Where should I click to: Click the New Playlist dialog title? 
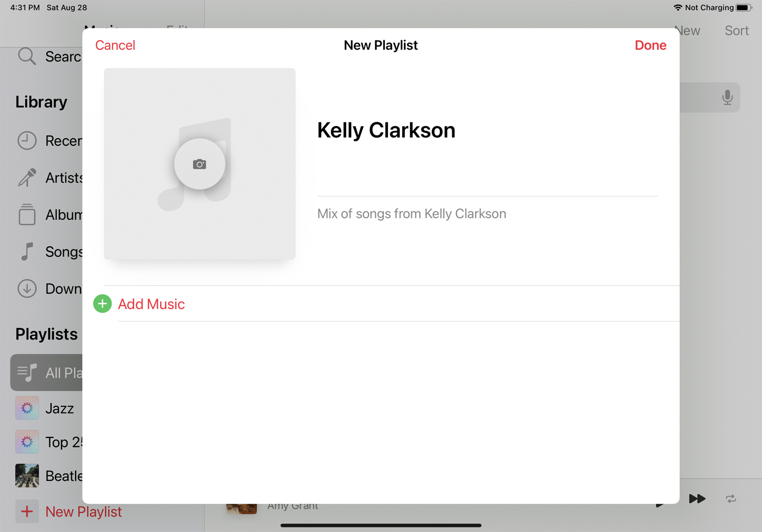381,45
